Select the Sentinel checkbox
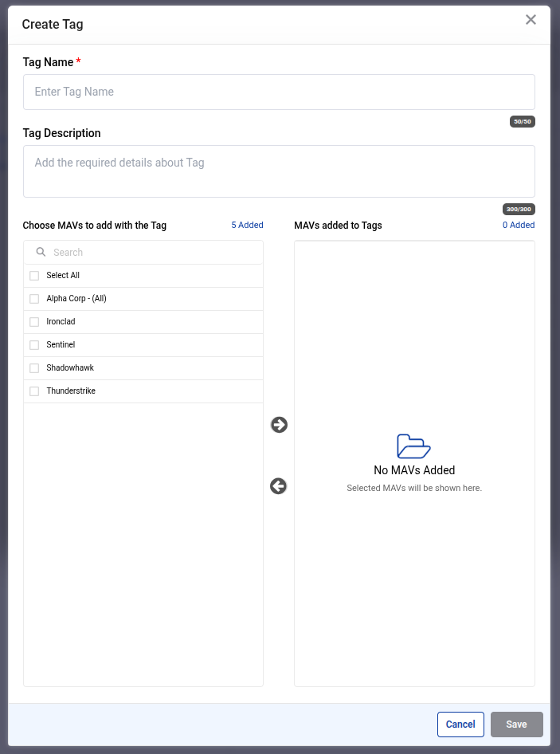 coord(34,345)
